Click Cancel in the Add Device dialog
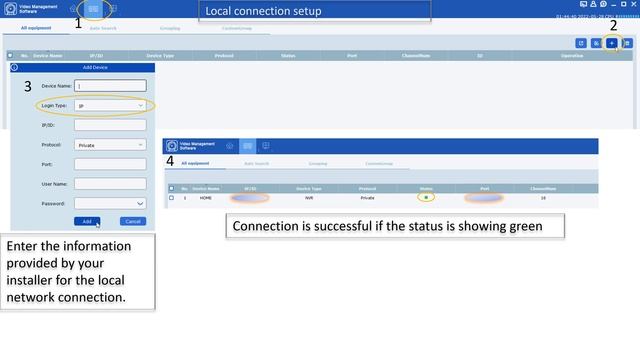 pos(133,221)
